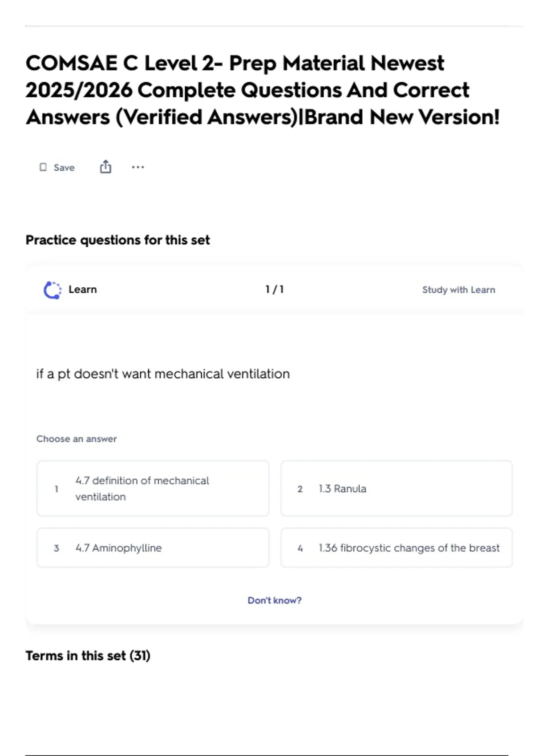Select the '1.3 Ranula' answer option
The width and height of the screenshot is (534, 756).
(x=396, y=488)
